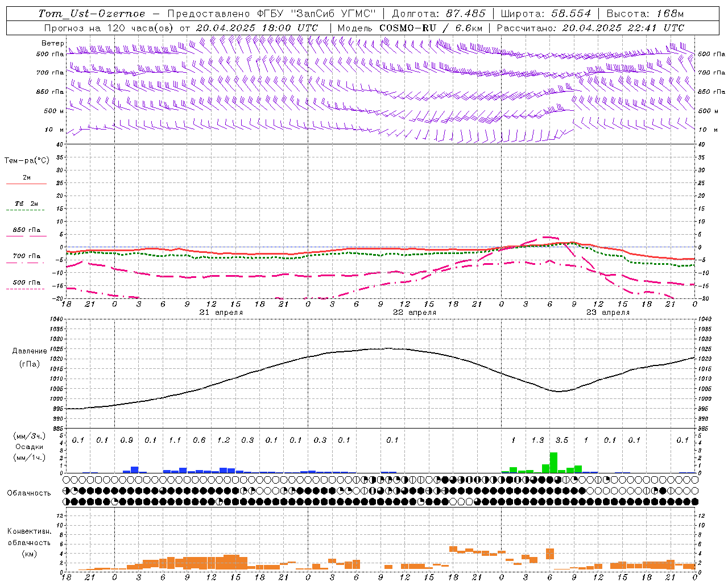Click the 'Высота: 168м' value
The height and width of the screenshot is (582, 728).
coord(645,14)
